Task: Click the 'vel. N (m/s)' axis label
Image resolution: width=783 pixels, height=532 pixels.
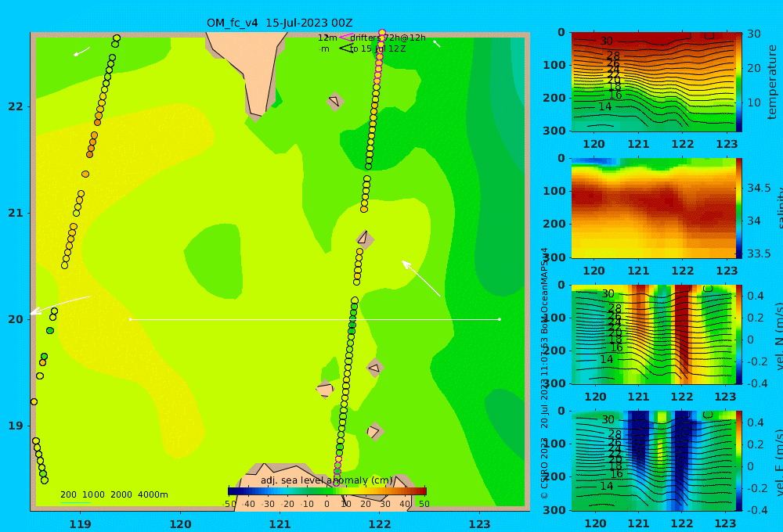Action: pos(778,336)
